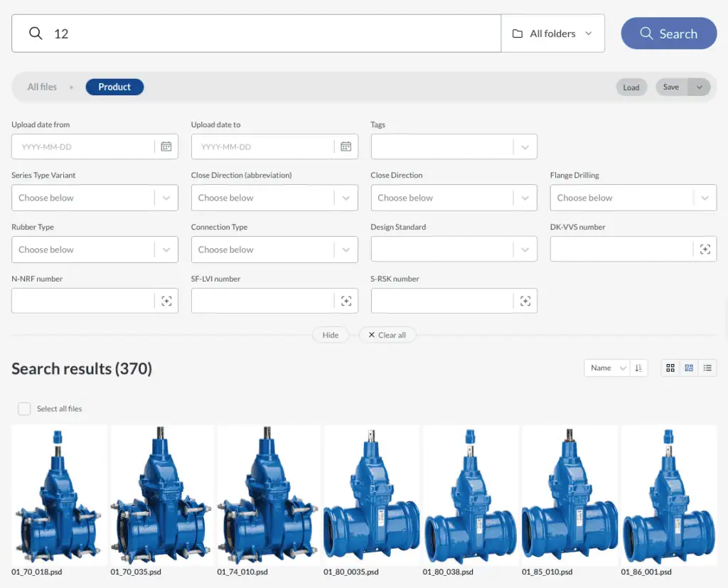Open the Flange Drilling dropdown
The image size is (728, 588).
click(x=633, y=198)
